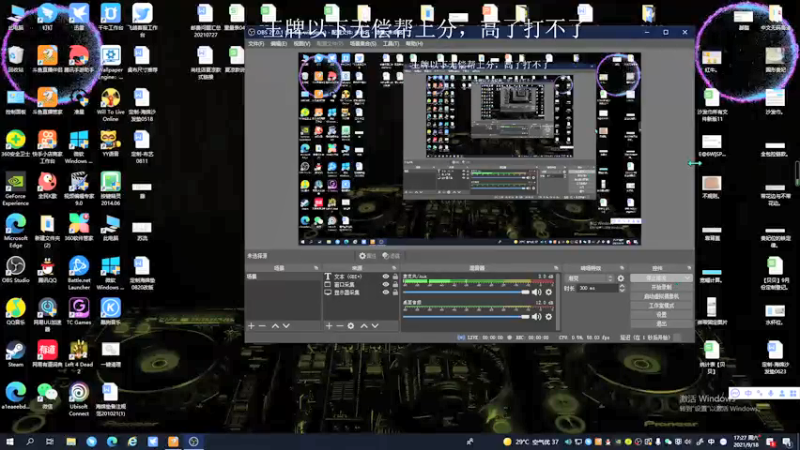This screenshot has width=800, height=450.
Task: Open taskbar search magnifier
Action: [x=30, y=441]
